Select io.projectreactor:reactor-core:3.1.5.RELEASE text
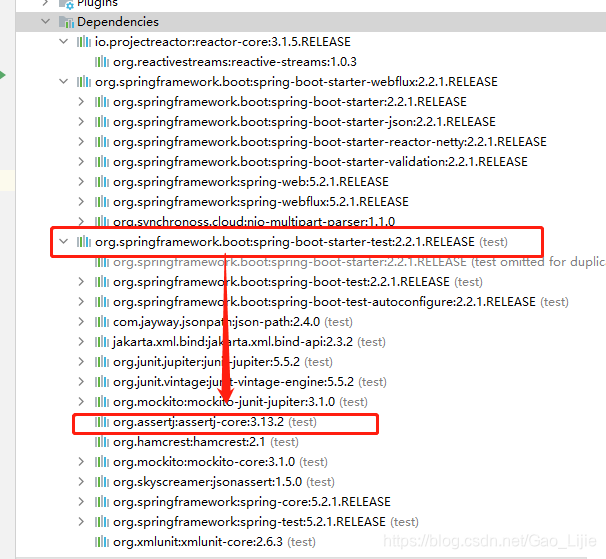Screen dimensions: 606x559 [x=223, y=41]
